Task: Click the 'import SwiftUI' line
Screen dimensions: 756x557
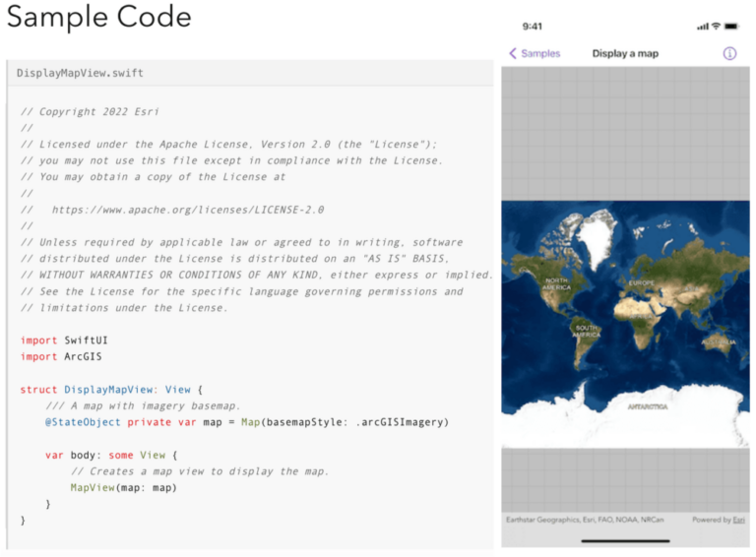Action: pos(64,340)
